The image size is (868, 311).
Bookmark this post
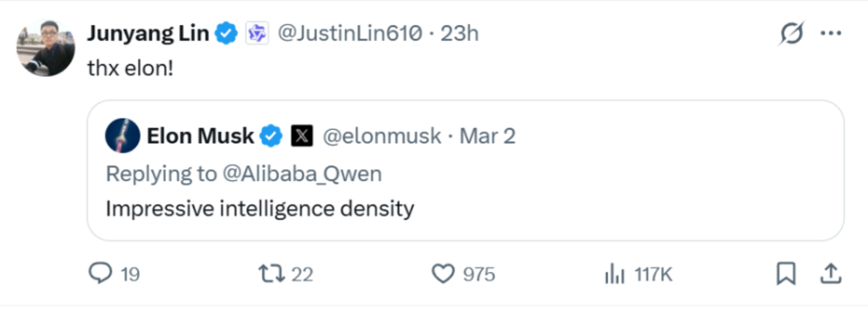[785, 274]
